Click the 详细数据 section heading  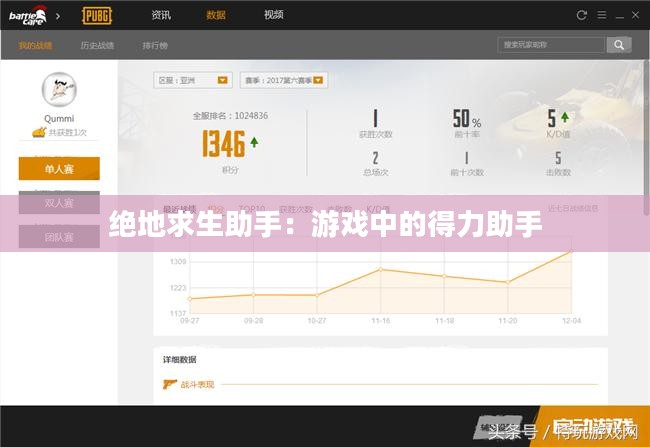point(179,360)
